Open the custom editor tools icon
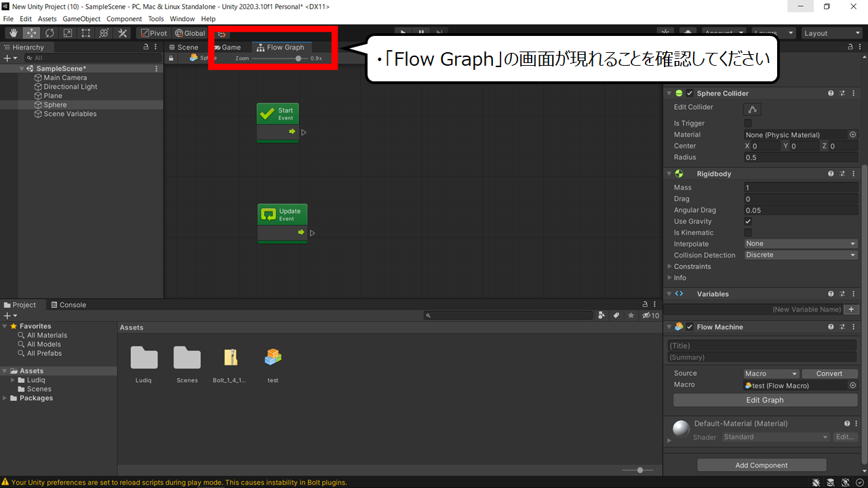Screen dimensions: 868x488 coord(123,33)
